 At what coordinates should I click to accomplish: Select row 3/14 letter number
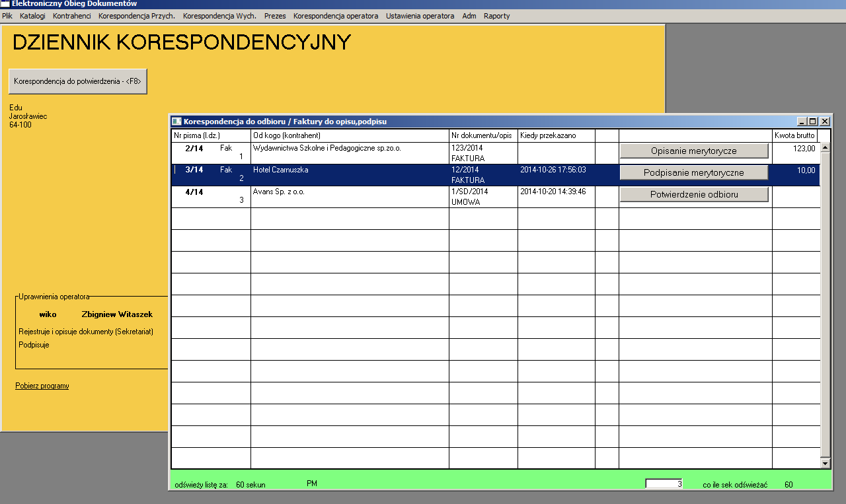click(x=194, y=170)
